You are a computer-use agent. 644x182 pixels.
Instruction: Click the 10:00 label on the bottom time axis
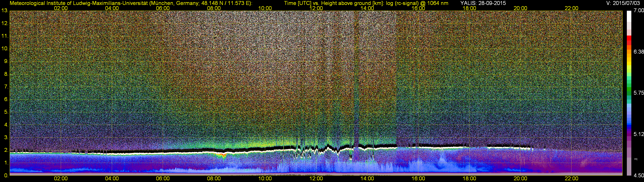[265, 179]
